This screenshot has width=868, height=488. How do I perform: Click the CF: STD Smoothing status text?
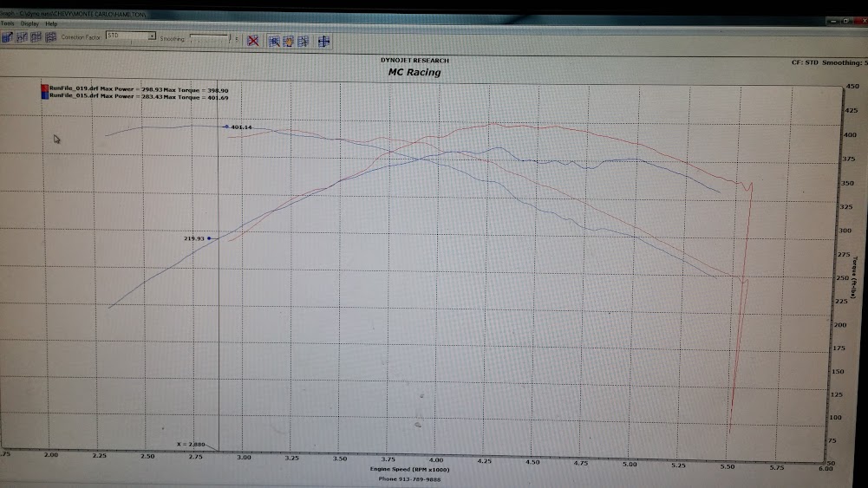[829, 62]
